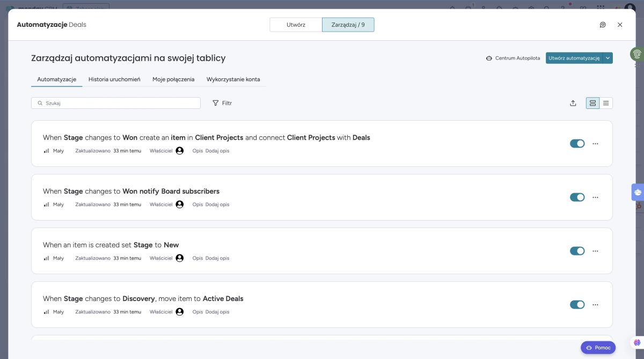Open three-dot menu for notify Board subscribers automation
Viewport: 644px width, 359px height.
595,197
